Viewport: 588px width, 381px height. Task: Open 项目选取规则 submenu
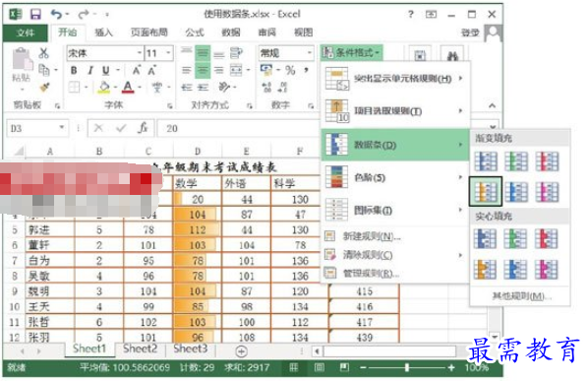(x=395, y=111)
